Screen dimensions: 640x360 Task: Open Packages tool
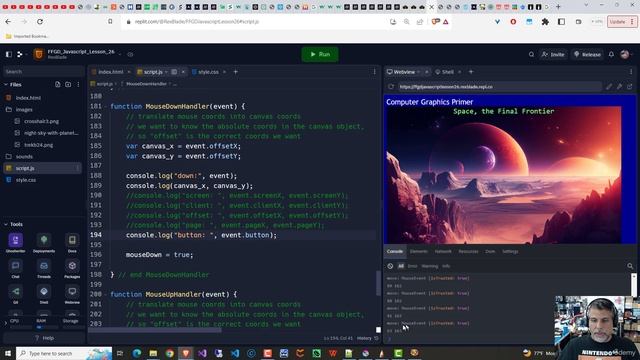(x=72, y=269)
